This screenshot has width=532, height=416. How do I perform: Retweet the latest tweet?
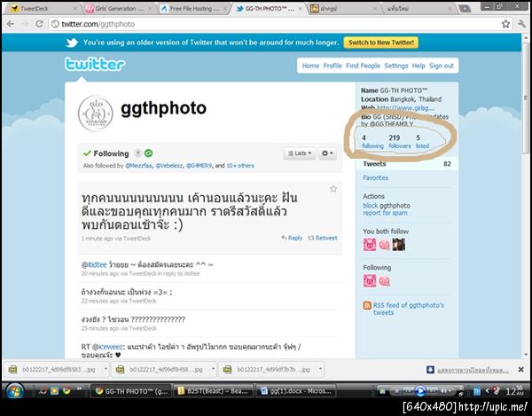(323, 238)
